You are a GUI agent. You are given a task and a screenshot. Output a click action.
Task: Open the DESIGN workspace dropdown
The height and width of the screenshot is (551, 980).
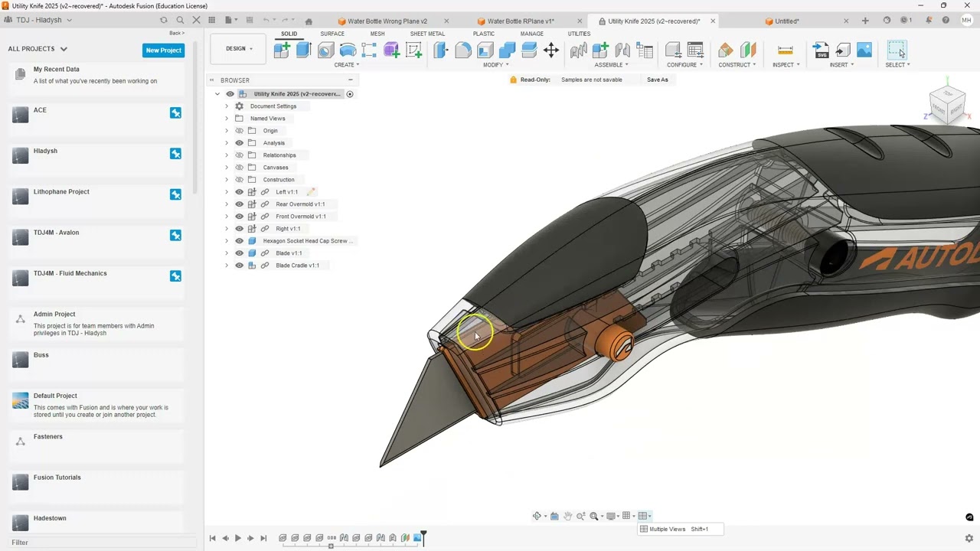click(239, 49)
